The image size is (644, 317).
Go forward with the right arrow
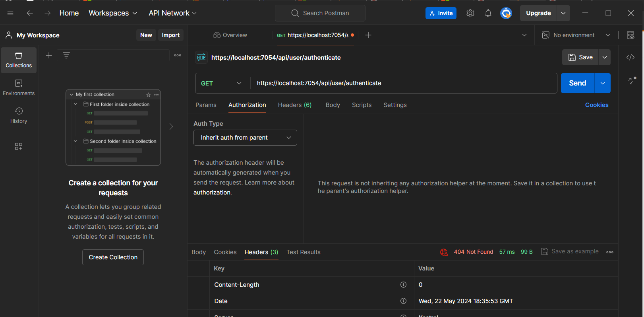(x=48, y=13)
